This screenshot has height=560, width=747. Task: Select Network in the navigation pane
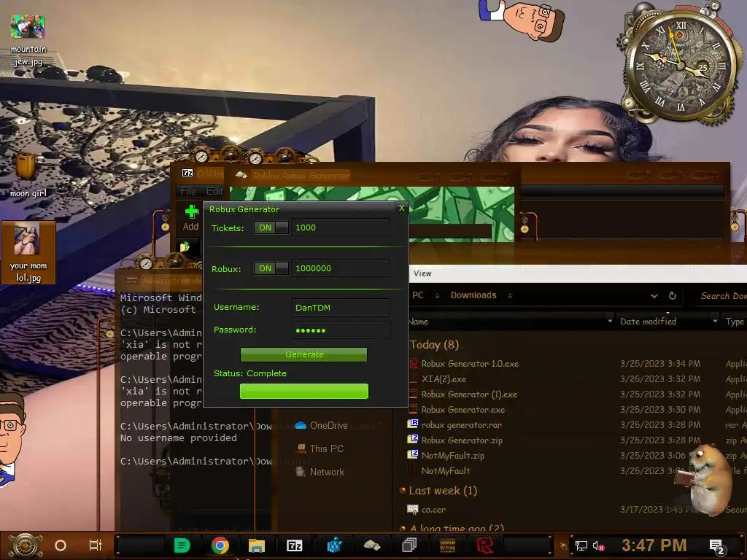tap(320, 472)
